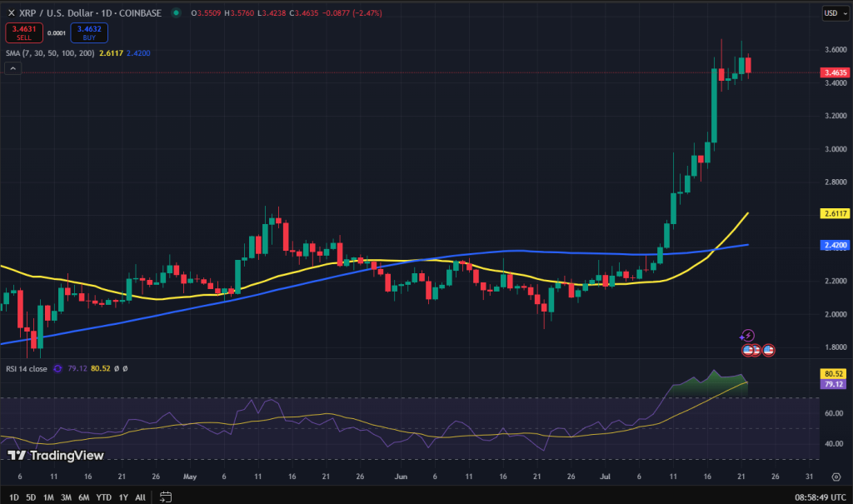Click the yellow 2.6117 tag on price axis
The height and width of the screenshot is (504, 853).
(835, 213)
